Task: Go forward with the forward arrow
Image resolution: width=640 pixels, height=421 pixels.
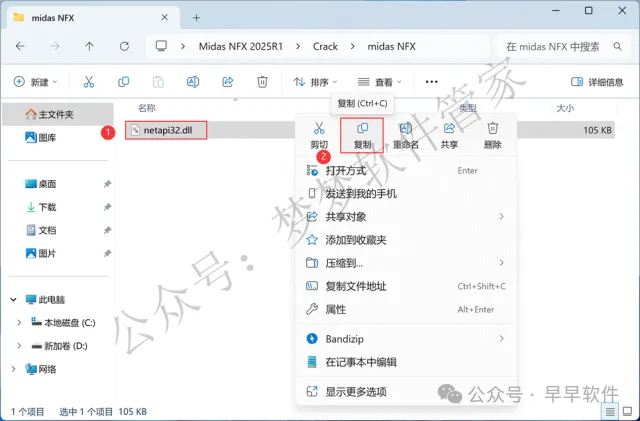Action: (x=55, y=47)
